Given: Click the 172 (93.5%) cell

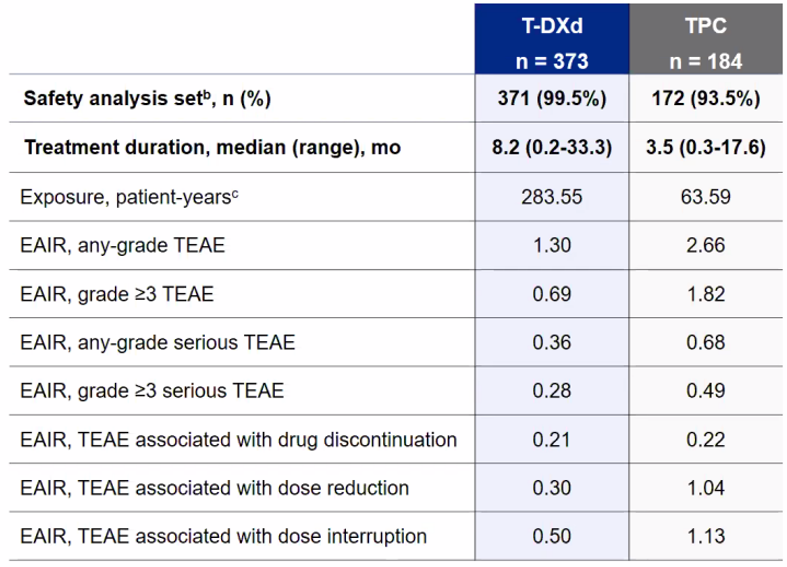Looking at the screenshot, I should [x=700, y=99].
